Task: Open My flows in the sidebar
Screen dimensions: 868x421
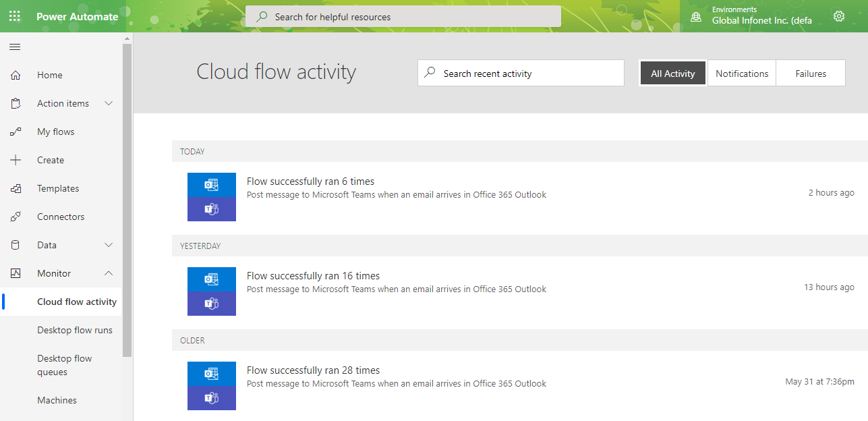Action: click(56, 132)
